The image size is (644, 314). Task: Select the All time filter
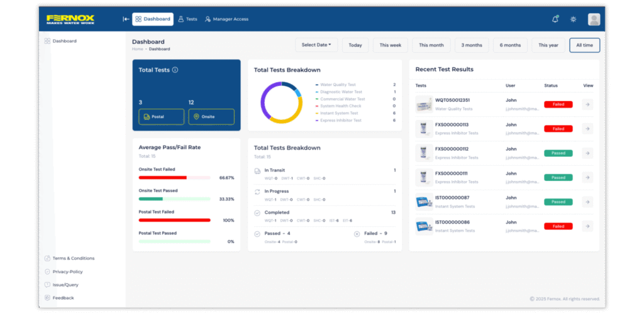click(x=584, y=45)
